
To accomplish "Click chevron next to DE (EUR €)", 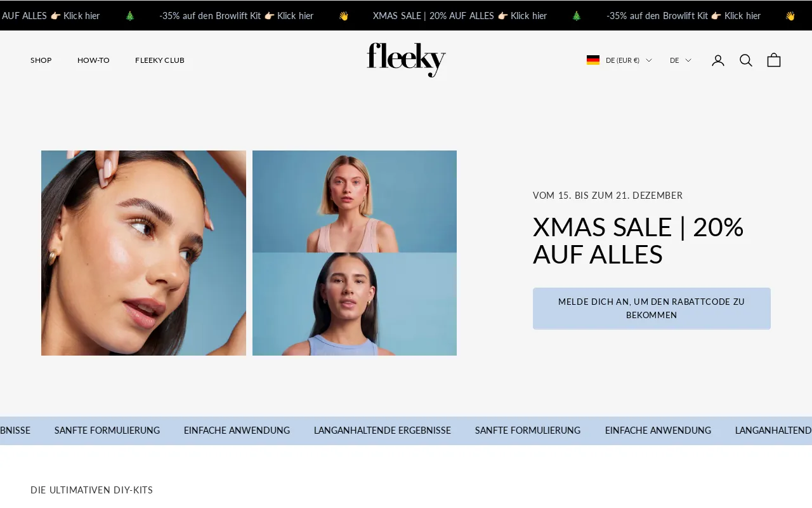I will coord(649,60).
